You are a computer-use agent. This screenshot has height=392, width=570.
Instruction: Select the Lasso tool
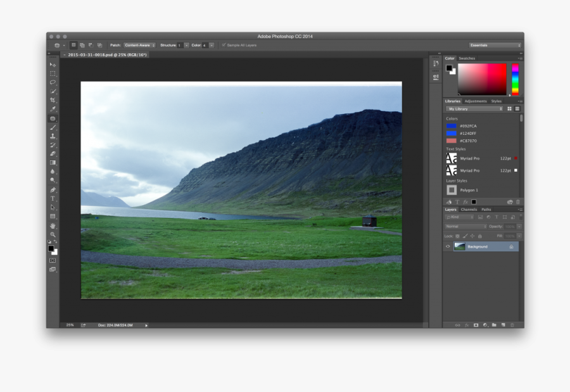(53, 82)
